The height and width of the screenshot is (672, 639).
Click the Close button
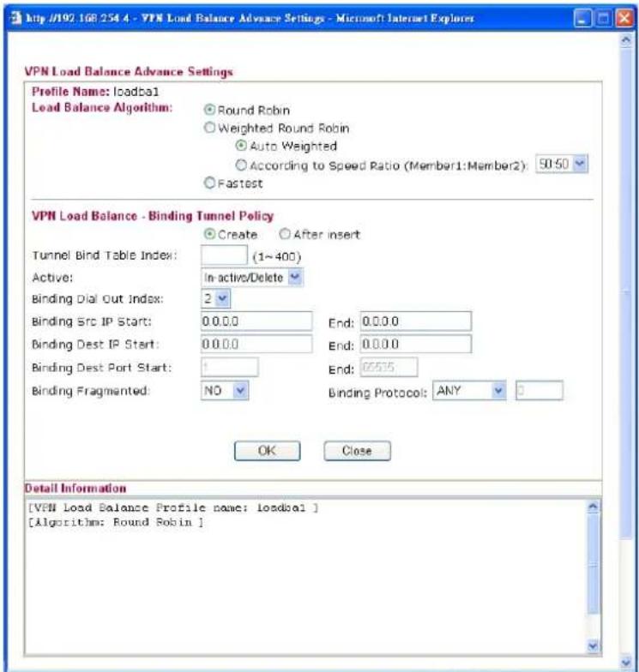coord(357,451)
